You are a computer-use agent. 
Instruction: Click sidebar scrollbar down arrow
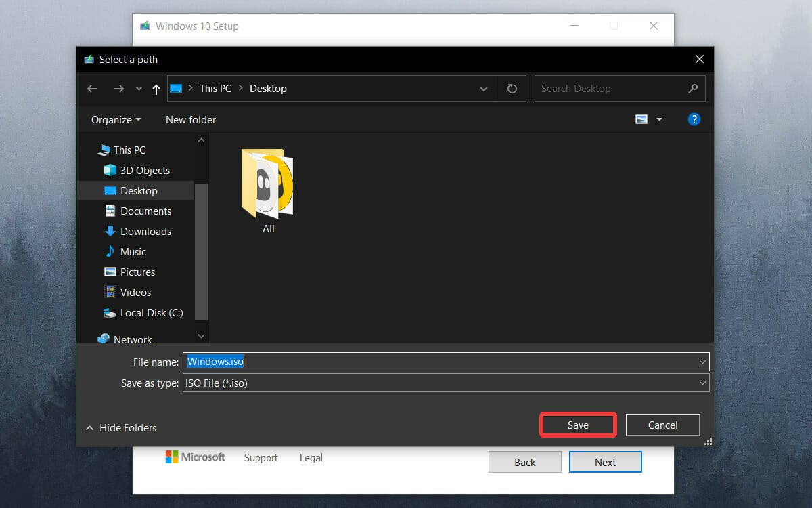(201, 335)
